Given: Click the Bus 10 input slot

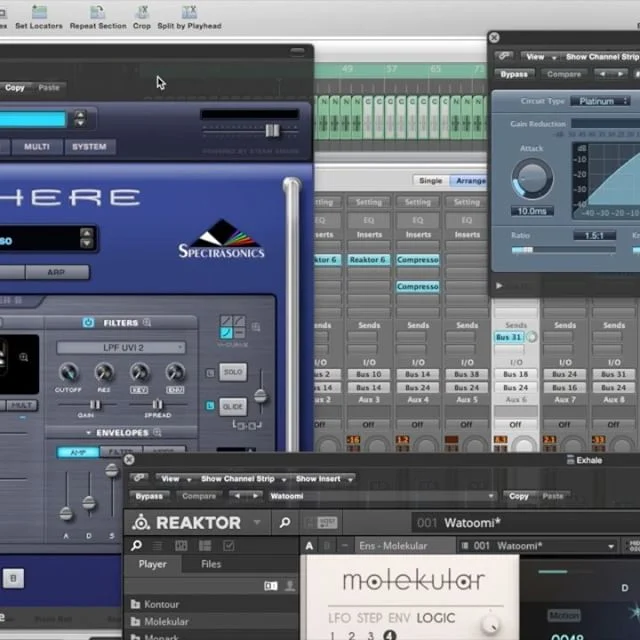Looking at the screenshot, I should coord(369,374).
